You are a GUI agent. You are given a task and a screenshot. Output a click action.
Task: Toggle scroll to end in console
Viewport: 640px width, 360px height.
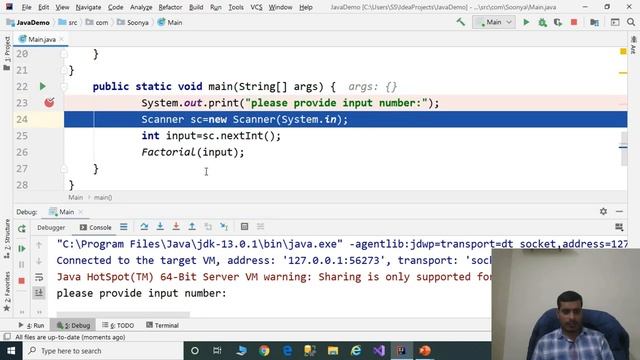coord(39,293)
